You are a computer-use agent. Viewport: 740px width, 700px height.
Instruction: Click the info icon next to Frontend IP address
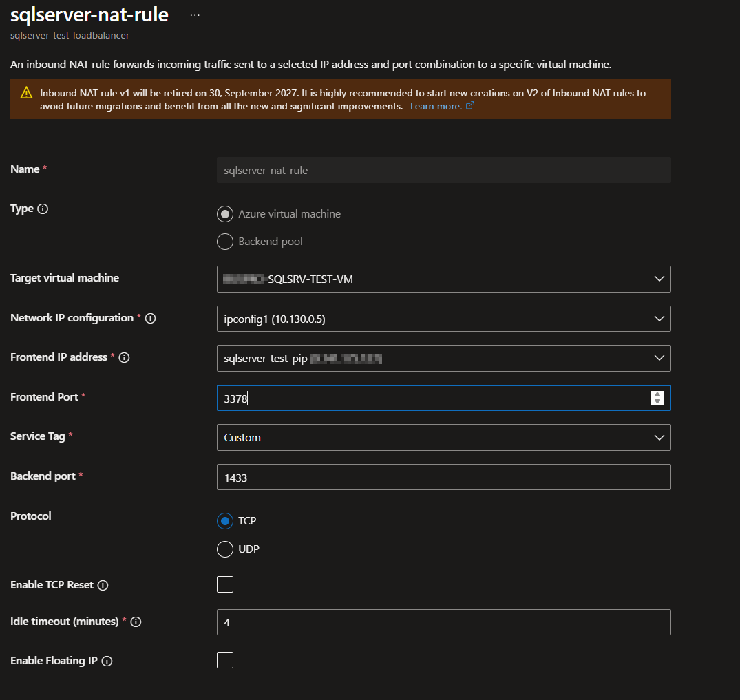click(x=124, y=357)
